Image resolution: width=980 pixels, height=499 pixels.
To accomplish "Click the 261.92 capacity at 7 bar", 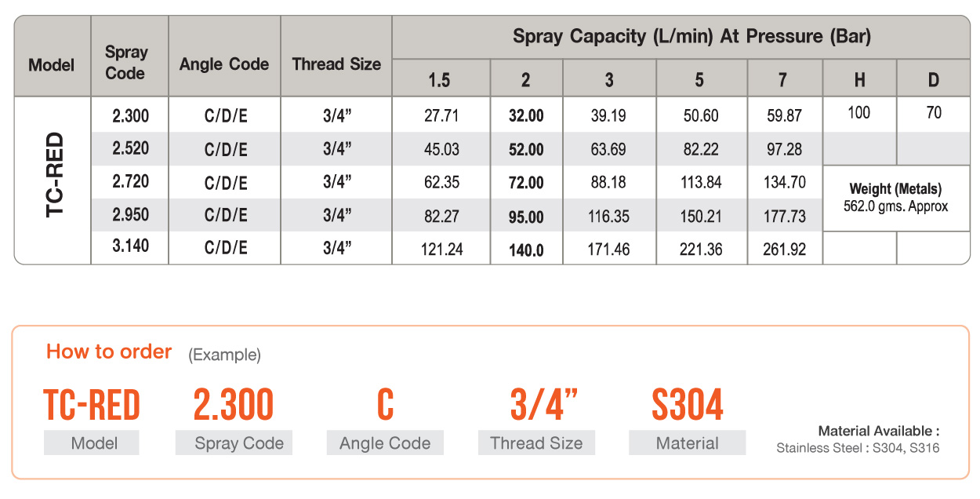I will pyautogui.click(x=784, y=249).
